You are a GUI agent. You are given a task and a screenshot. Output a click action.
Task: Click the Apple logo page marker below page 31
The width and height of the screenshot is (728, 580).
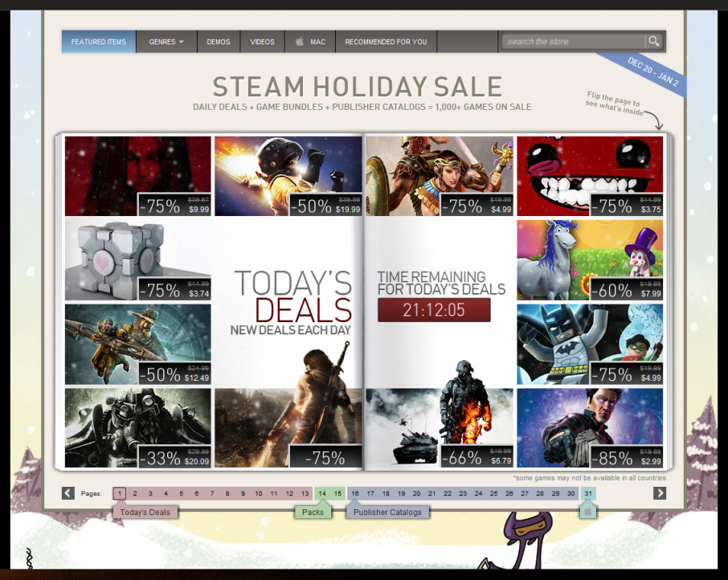pos(588,512)
